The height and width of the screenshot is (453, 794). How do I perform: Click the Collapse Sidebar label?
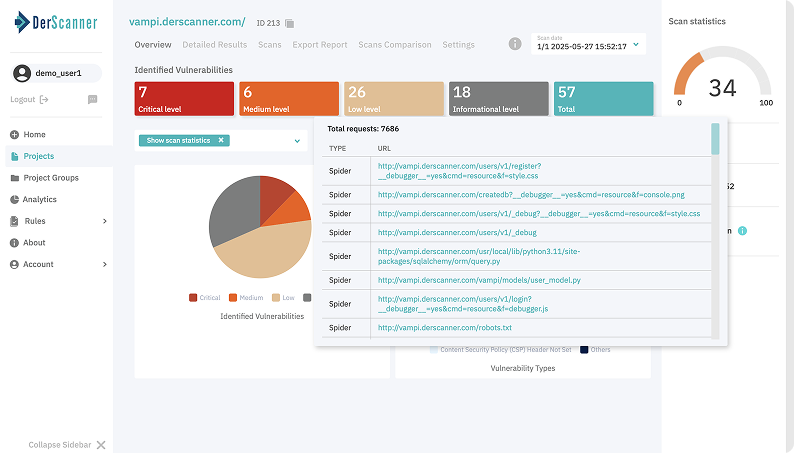[60, 445]
